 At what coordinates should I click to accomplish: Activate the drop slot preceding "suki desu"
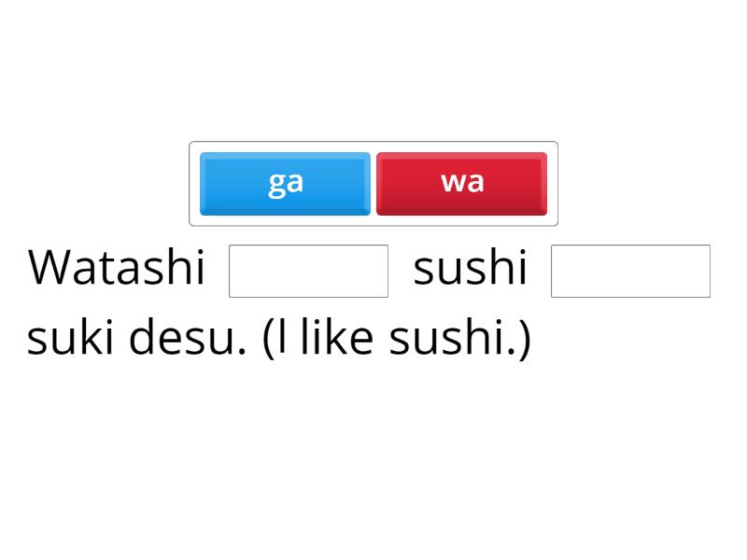tap(630, 271)
